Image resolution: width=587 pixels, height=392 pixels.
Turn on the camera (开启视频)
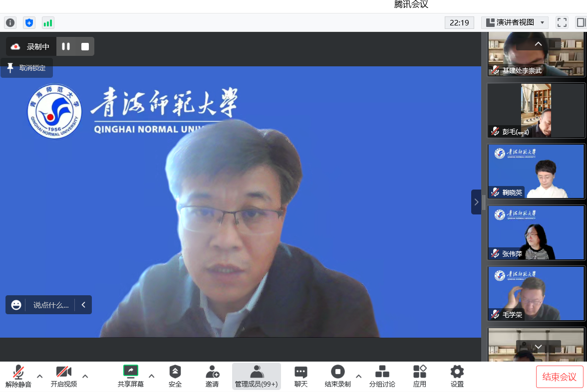pos(63,376)
